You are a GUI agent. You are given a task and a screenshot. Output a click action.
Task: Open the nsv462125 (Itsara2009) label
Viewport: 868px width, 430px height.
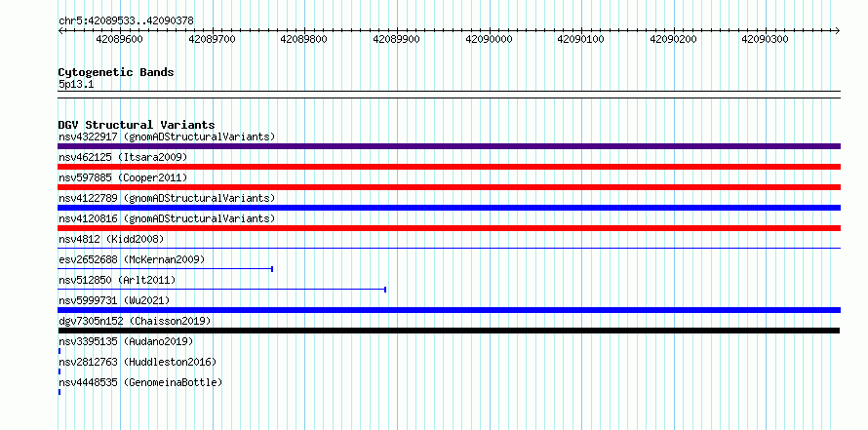click(x=123, y=157)
